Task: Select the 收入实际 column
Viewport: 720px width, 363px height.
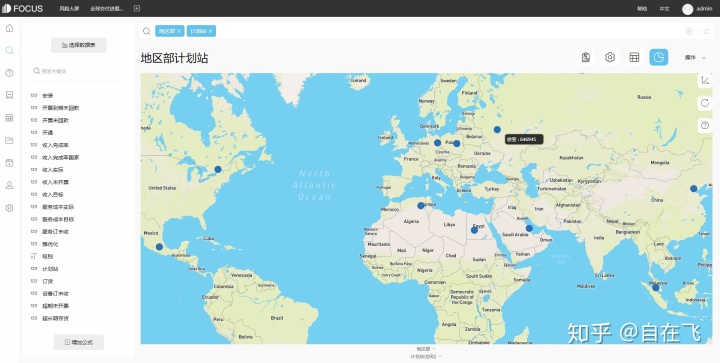Action: pyautogui.click(x=53, y=170)
